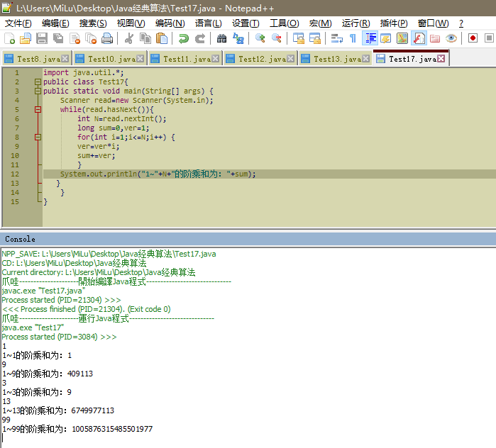The image size is (496, 448).
Task: Open the 宏(M) menu
Action: coord(320,23)
